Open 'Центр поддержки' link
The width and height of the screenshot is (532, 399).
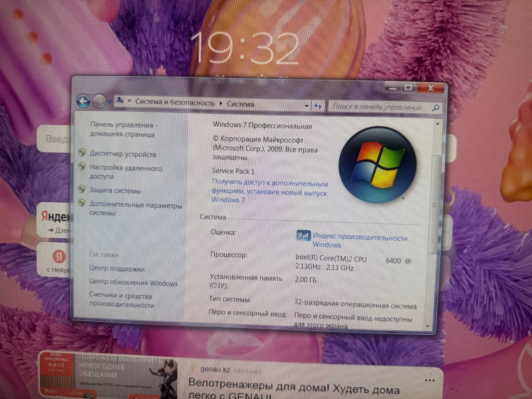(117, 268)
